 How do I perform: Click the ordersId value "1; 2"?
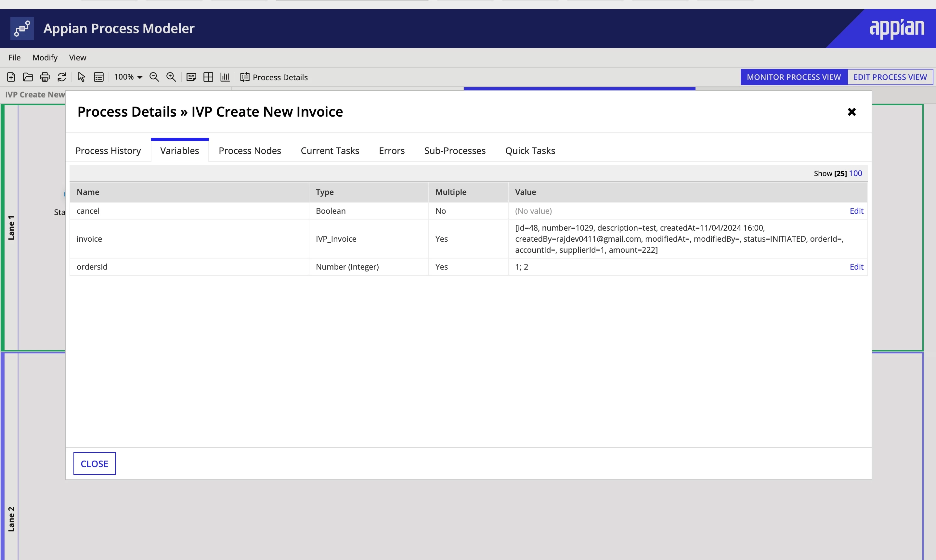pyautogui.click(x=521, y=267)
